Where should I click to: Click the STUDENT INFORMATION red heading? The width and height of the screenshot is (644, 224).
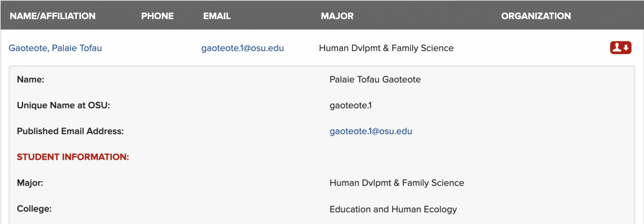click(x=73, y=157)
